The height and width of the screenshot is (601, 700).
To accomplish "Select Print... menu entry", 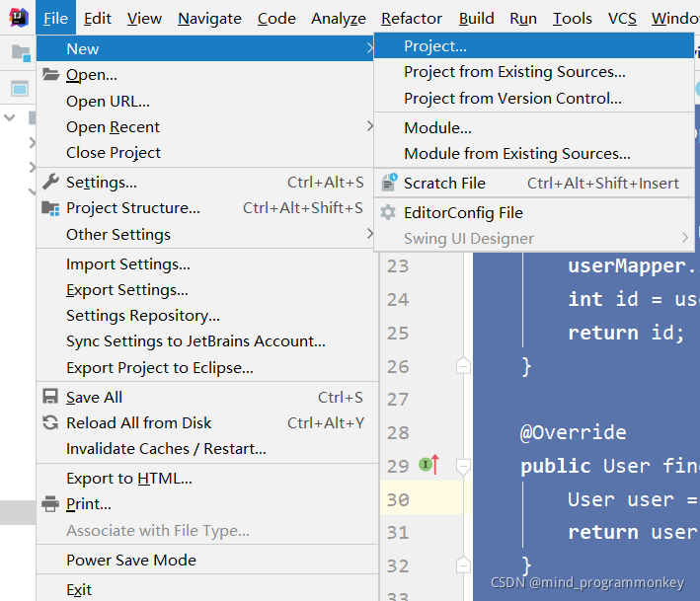I will 207,504.
